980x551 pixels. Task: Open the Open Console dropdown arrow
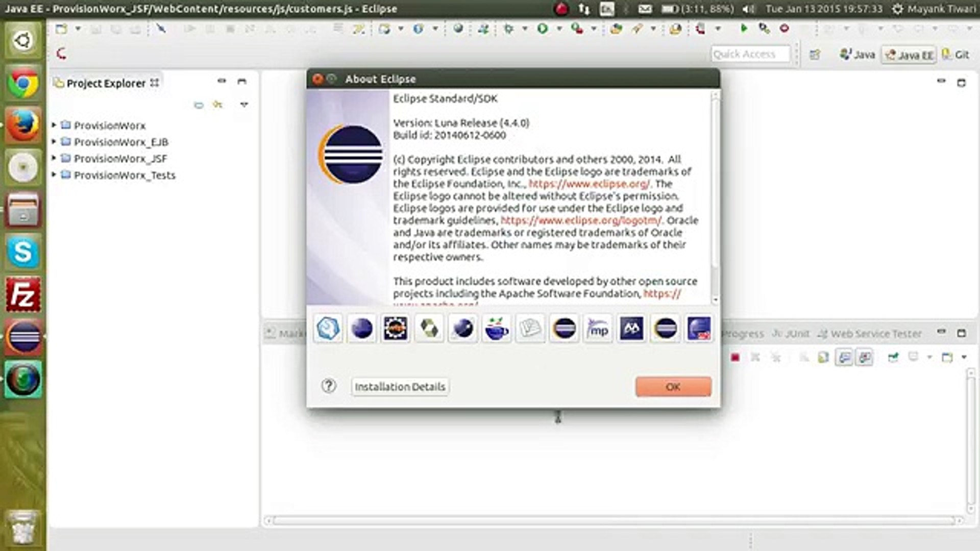(964, 357)
